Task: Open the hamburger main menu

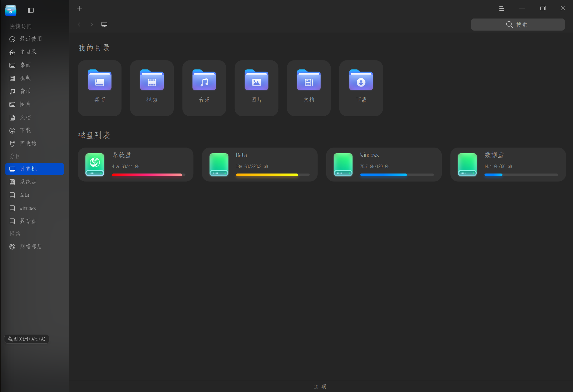Action: point(502,8)
